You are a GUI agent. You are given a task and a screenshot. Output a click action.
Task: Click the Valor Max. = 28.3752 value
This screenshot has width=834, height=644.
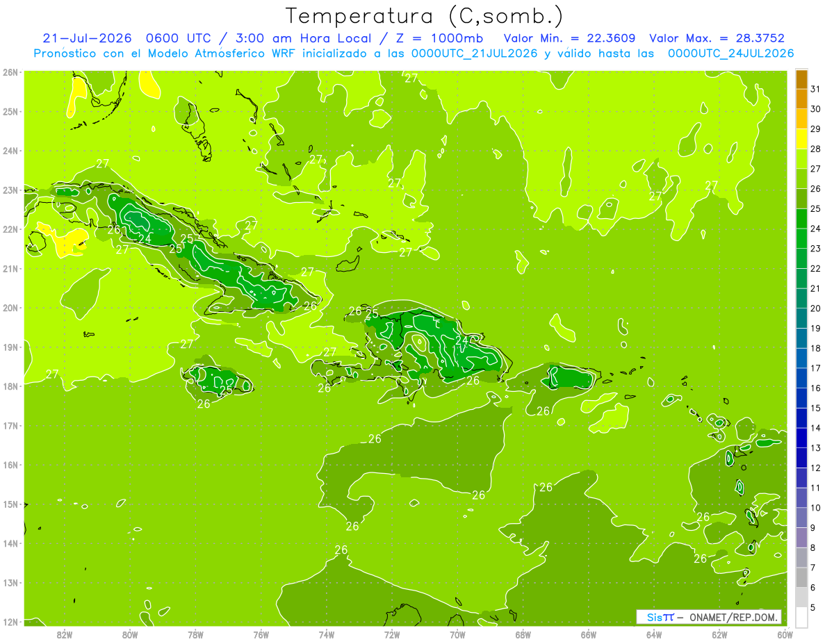point(717,38)
